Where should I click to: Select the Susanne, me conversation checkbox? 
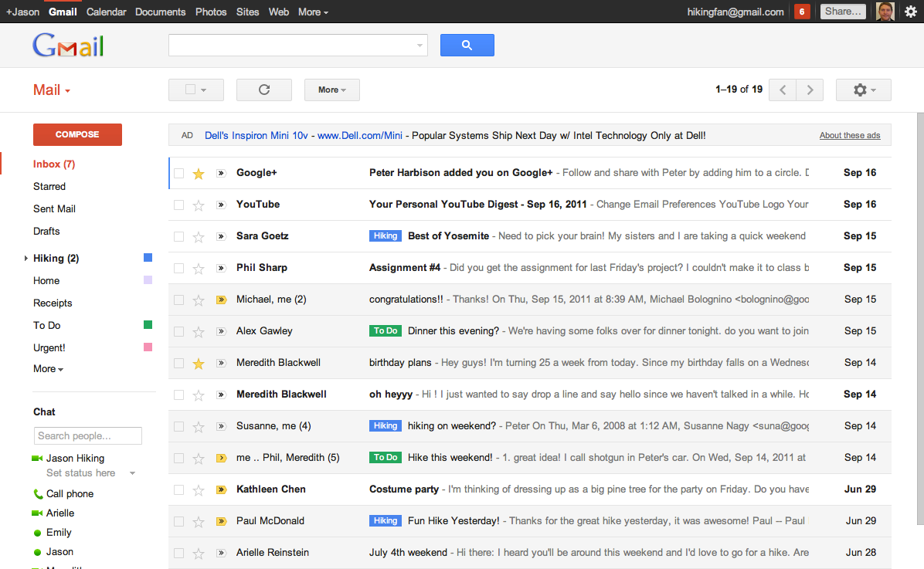(178, 426)
